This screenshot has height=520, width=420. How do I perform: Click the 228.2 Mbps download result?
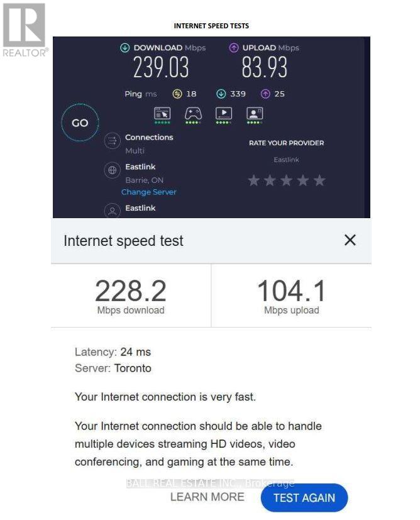click(131, 296)
